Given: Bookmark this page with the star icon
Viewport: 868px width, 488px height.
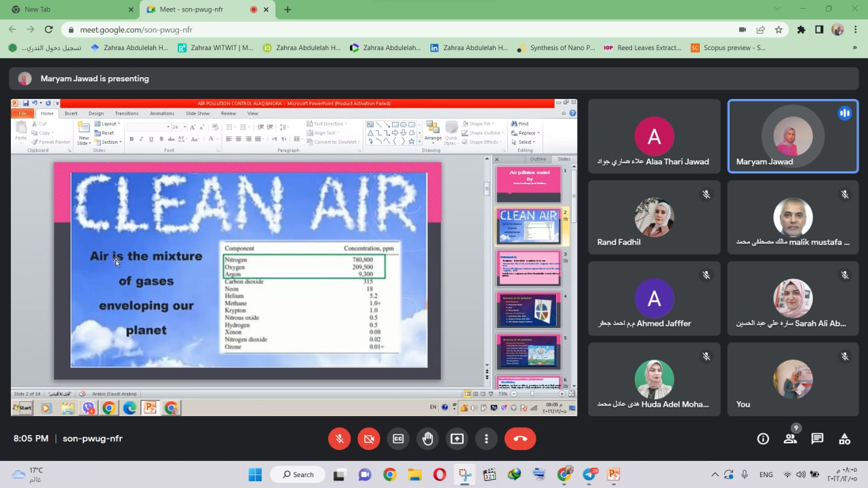Looking at the screenshot, I should (778, 30).
